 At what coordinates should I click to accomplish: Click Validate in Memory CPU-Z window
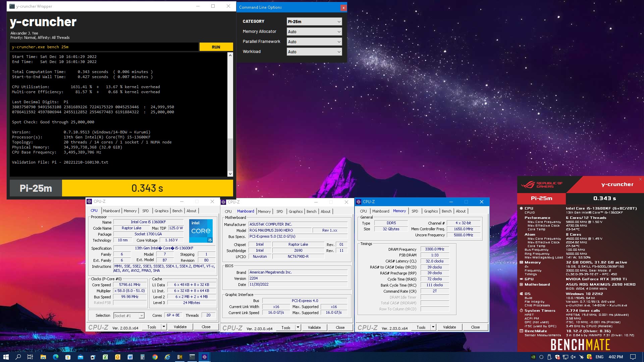click(x=449, y=327)
